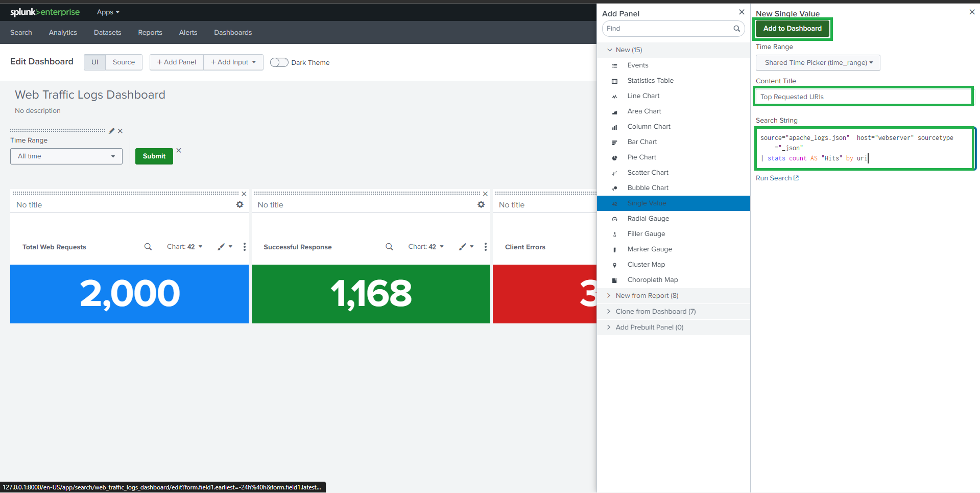980x493 pixels.
Task: Close the Add Panel sidebar
Action: point(742,12)
